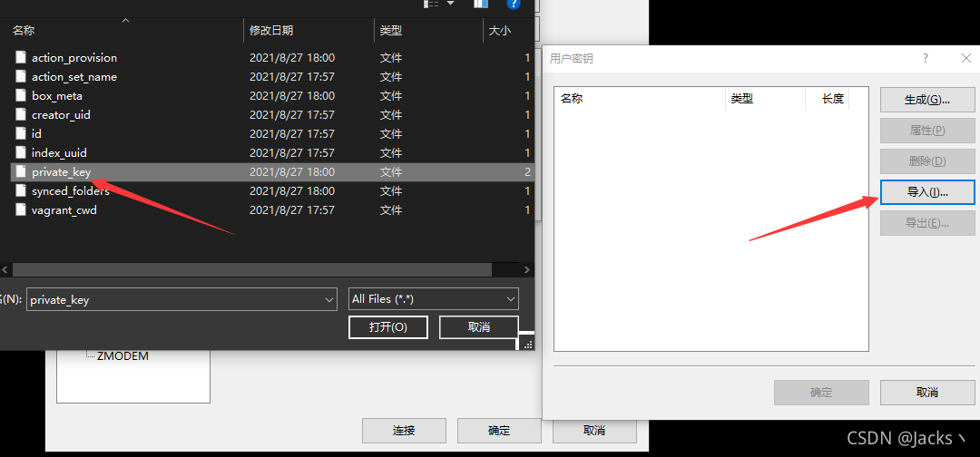Image resolution: width=980 pixels, height=457 pixels.
Task: Click the file icon beside action_set_name
Action: [21, 77]
